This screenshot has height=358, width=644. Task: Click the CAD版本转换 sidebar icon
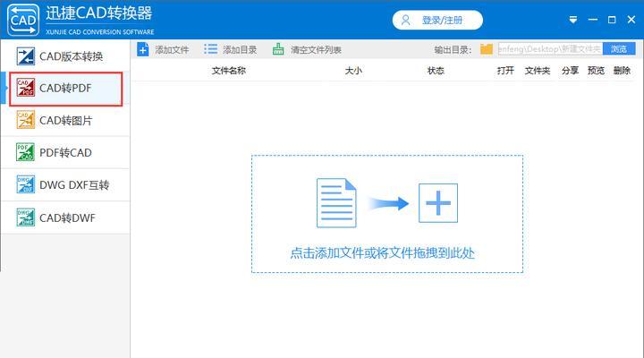click(25, 56)
